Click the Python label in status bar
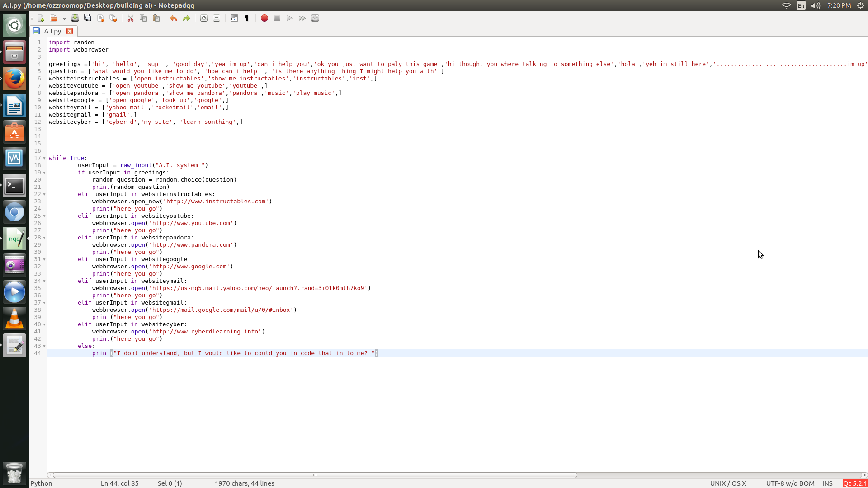This screenshot has height=488, width=868. click(41, 483)
